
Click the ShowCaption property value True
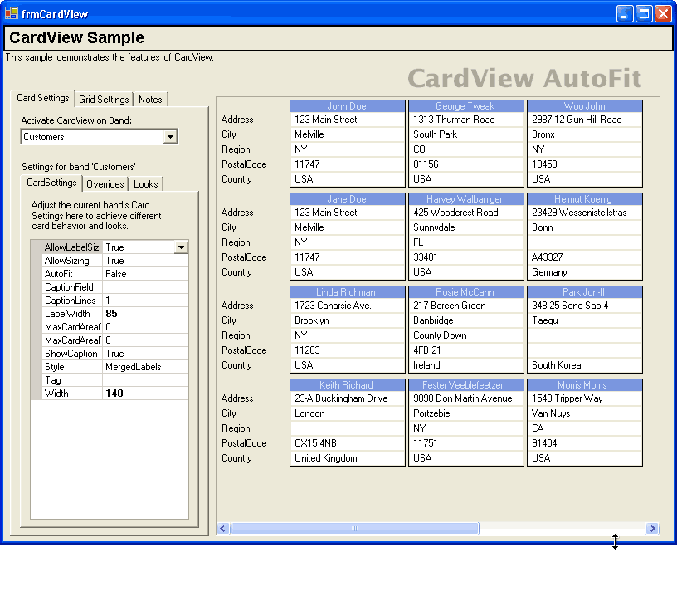point(145,354)
